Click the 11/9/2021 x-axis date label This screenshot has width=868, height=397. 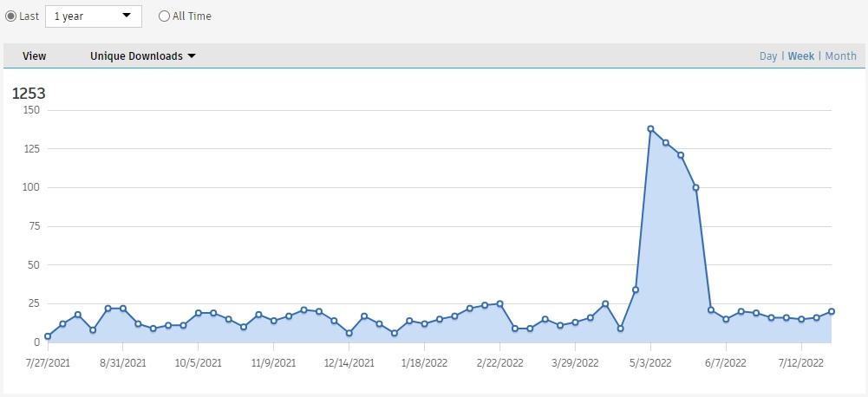pos(273,364)
